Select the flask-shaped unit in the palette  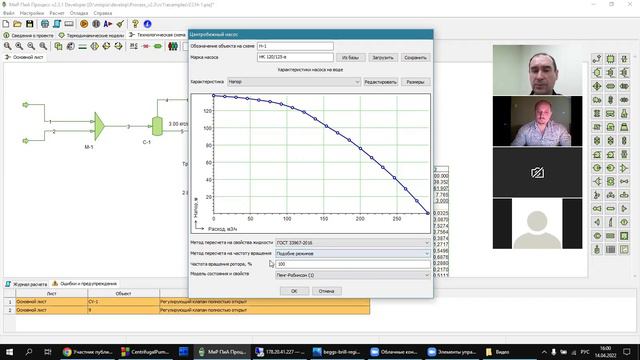pos(624,113)
